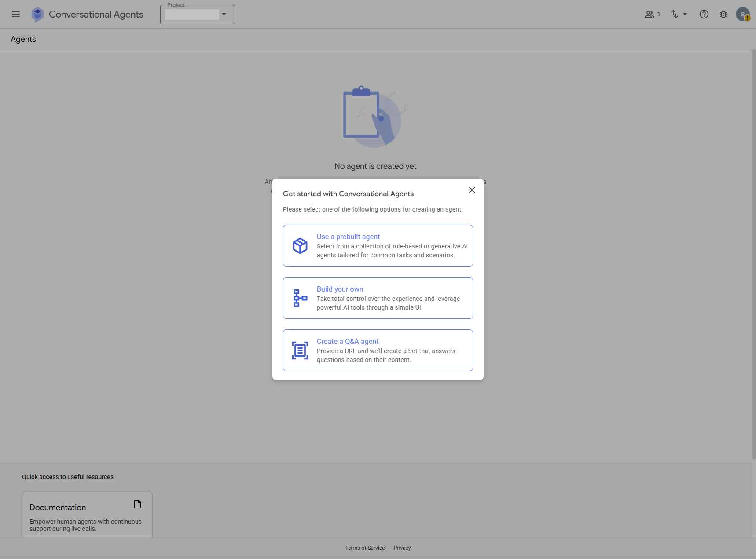Open the Terms of Service link
756x559 pixels.
[x=365, y=548]
